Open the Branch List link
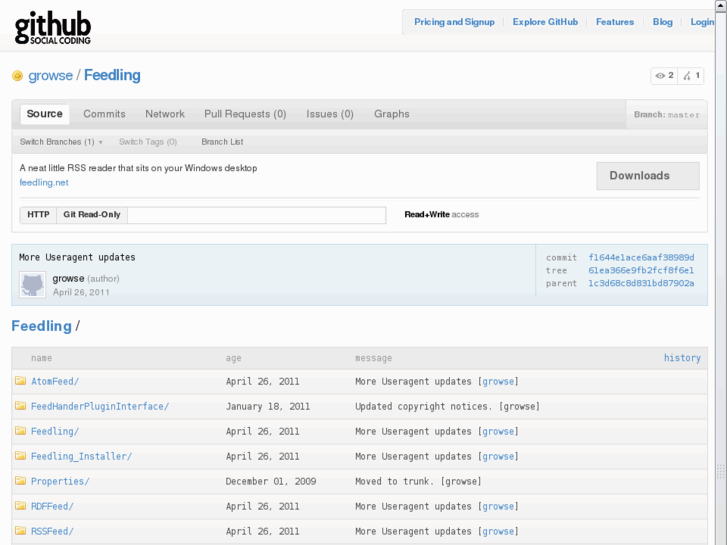Viewport: 727px width, 545px height. tap(222, 142)
